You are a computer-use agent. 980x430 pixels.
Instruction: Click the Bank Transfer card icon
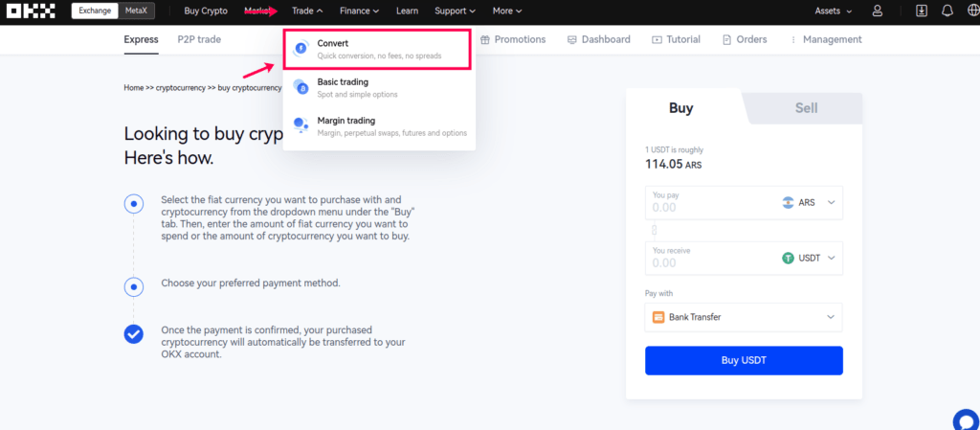[x=658, y=318]
